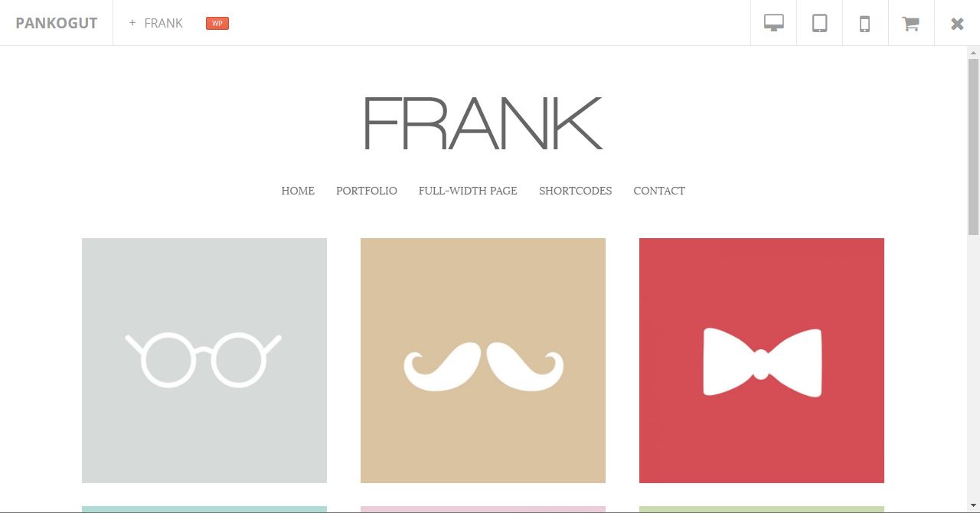Click the PANKOGUT brand logo
Viewport: 980px width, 513px height.
click(x=57, y=23)
